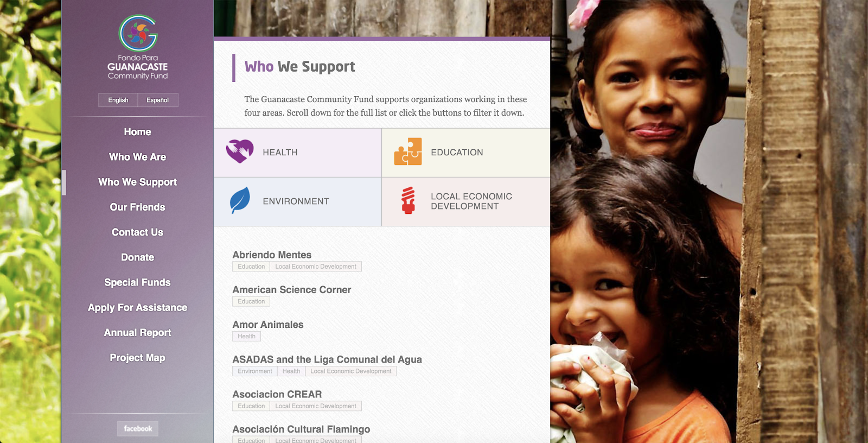Image resolution: width=868 pixels, height=443 pixels.
Task: Open the Who We Are page
Action: [138, 157]
